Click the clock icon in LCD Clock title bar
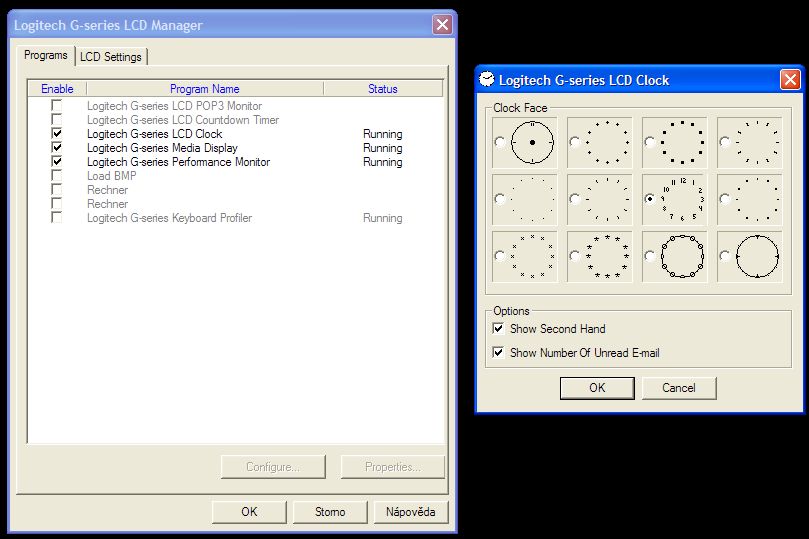 [487, 80]
